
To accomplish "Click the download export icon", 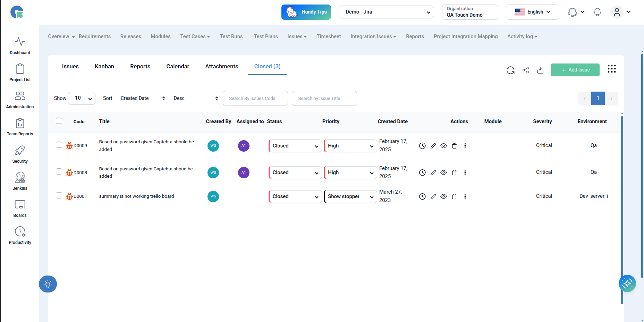I will point(540,70).
